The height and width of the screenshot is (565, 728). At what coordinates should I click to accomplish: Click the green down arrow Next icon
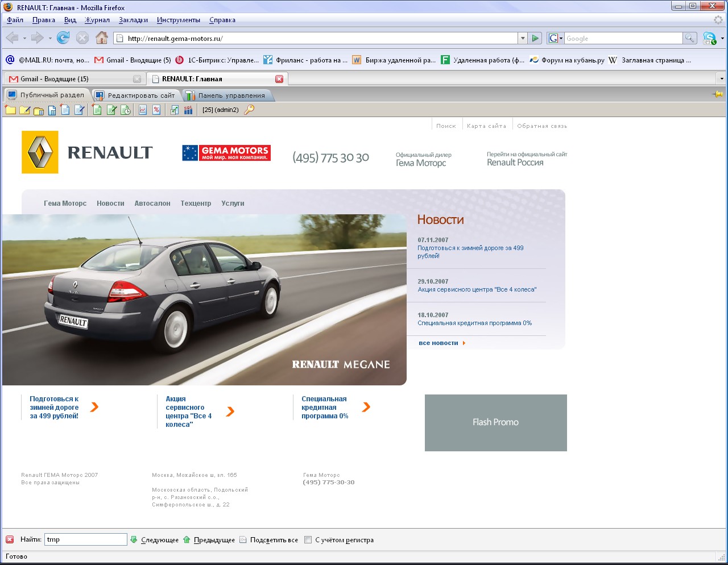click(134, 539)
